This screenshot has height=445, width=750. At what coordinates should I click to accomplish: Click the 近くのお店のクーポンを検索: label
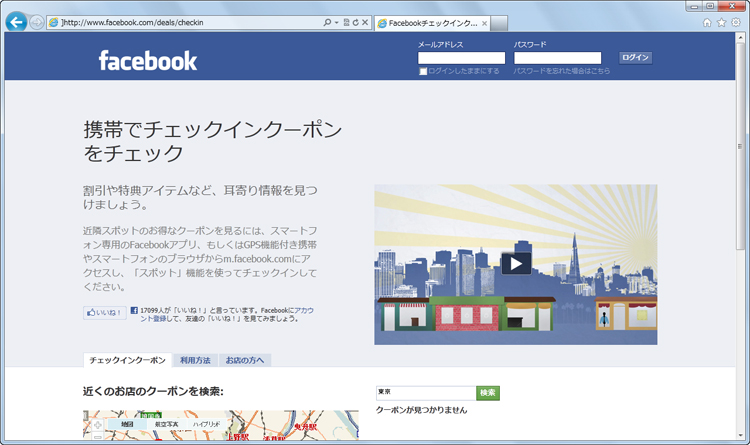tap(153, 391)
